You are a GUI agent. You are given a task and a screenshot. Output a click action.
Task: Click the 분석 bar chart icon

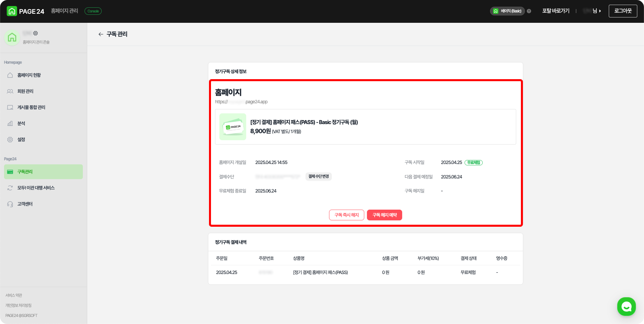point(10,123)
